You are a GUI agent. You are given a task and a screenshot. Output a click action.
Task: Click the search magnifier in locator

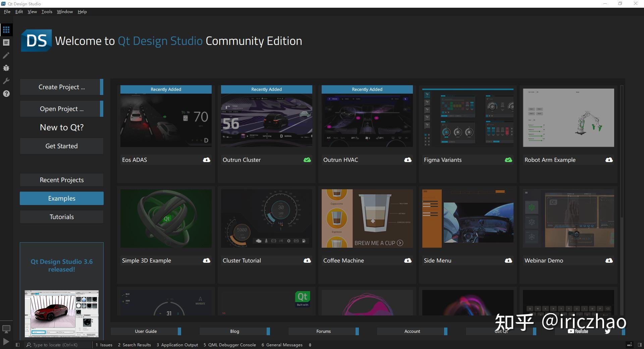tap(29, 345)
